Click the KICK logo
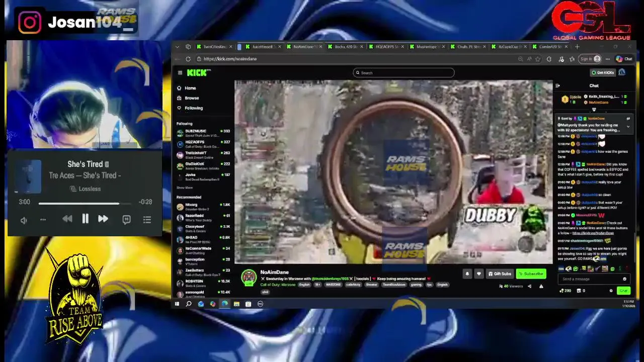 tap(198, 73)
